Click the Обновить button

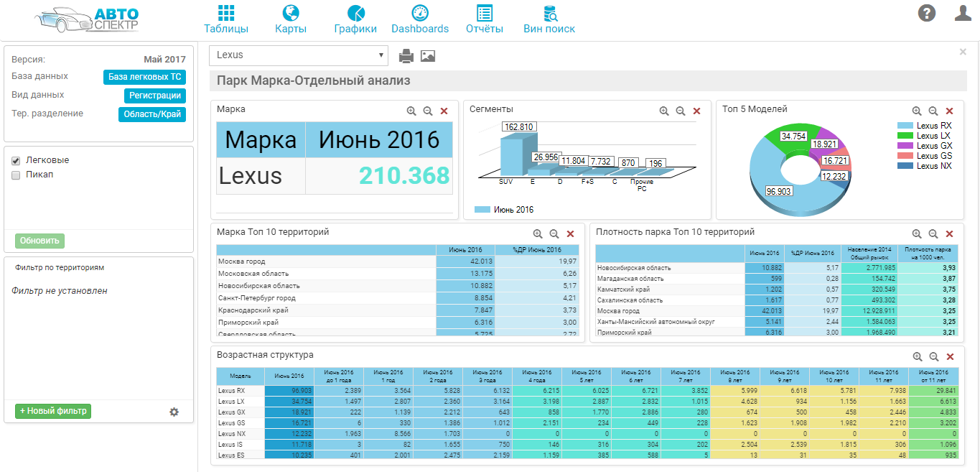pyautogui.click(x=39, y=241)
